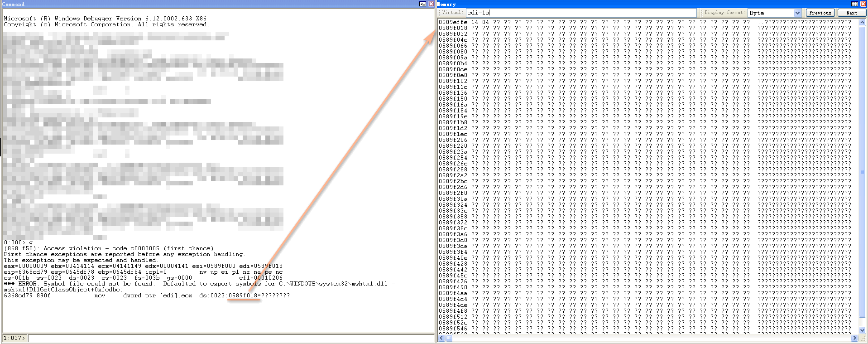Click the Memory window scroll-up arrow
Screen dimensions: 868x344
(x=863, y=22)
